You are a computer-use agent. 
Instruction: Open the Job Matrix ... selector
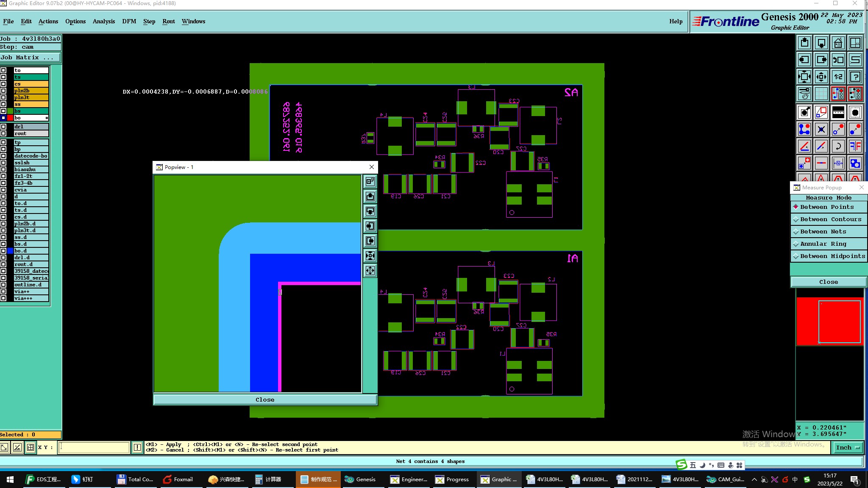pos(30,58)
